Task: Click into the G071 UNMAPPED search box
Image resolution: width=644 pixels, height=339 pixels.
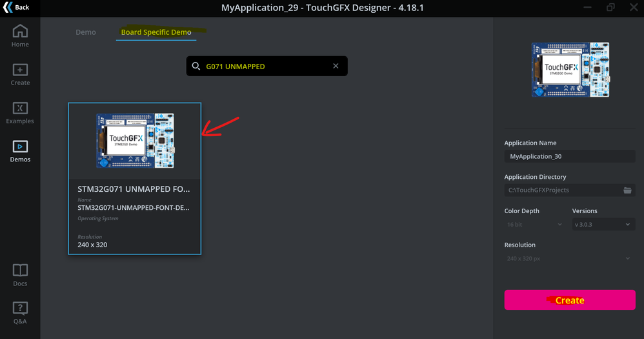Action: (267, 66)
